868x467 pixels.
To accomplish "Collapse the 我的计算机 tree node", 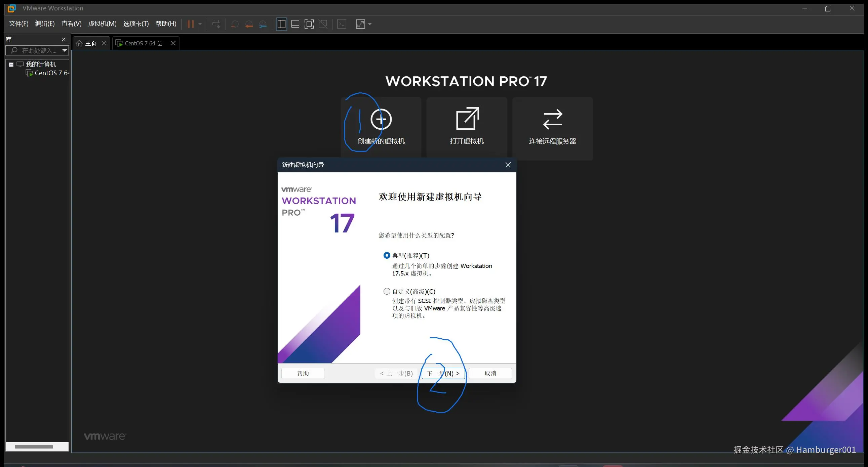I will [11, 64].
